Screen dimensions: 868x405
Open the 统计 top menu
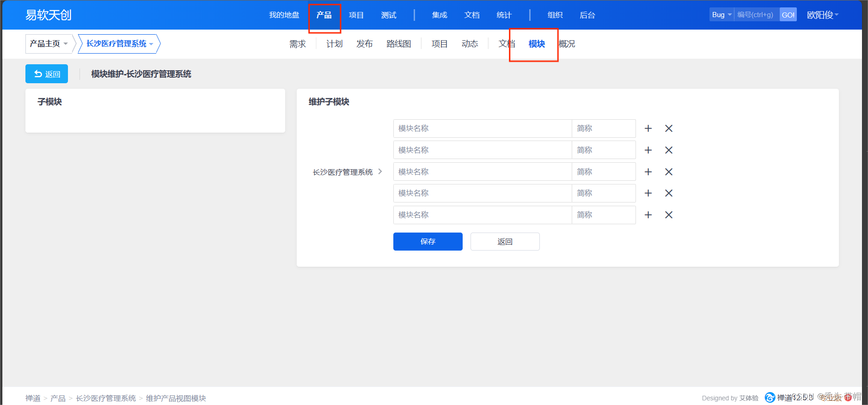click(504, 15)
